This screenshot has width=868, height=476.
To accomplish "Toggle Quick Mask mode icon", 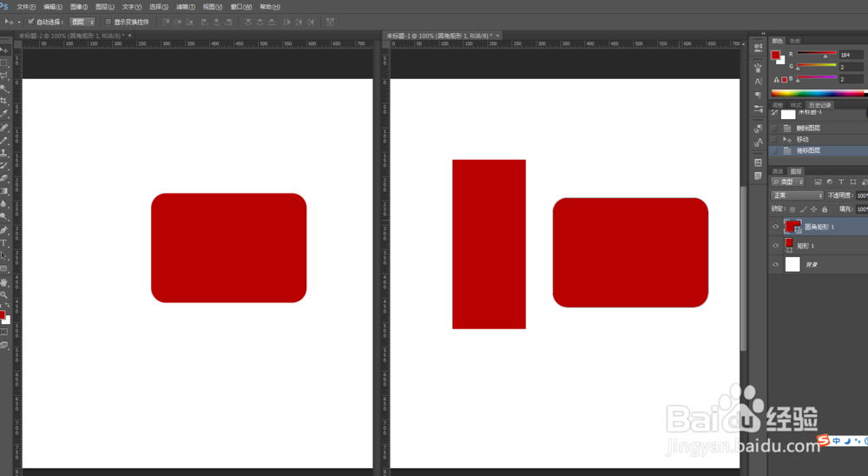I will click(4, 332).
